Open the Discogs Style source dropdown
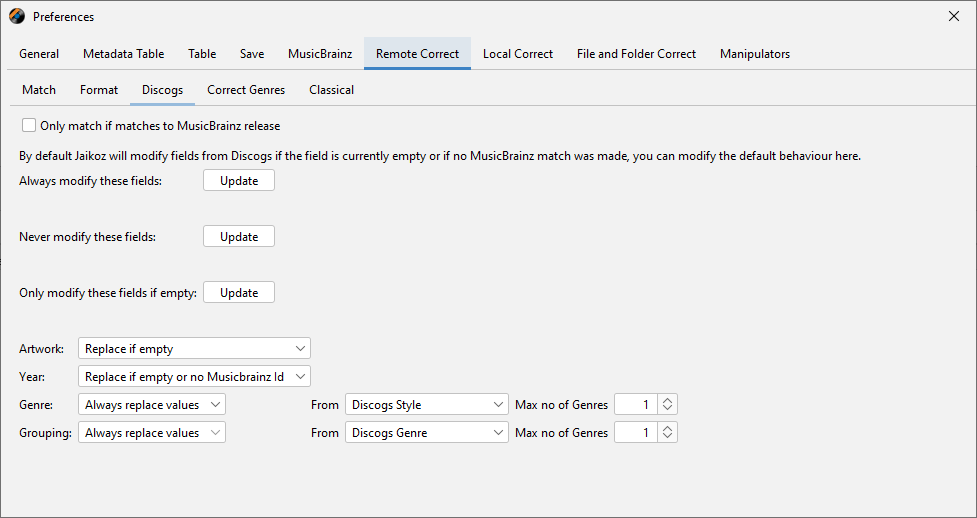The height and width of the screenshot is (518, 977). click(427, 405)
